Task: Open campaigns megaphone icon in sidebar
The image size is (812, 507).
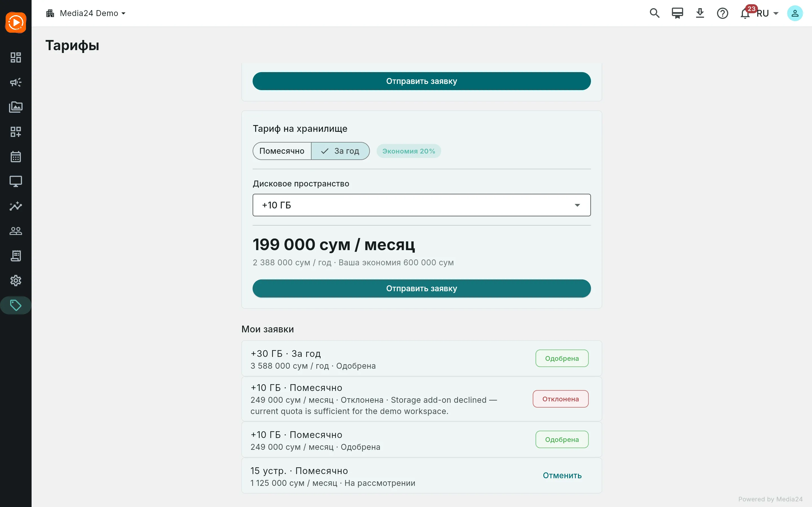Action: coord(16,82)
